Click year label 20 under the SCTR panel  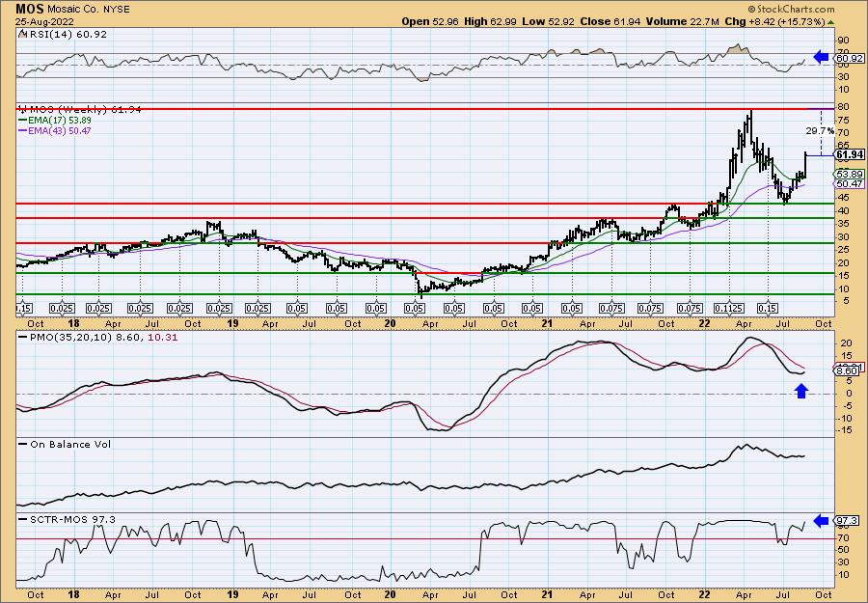(x=391, y=594)
